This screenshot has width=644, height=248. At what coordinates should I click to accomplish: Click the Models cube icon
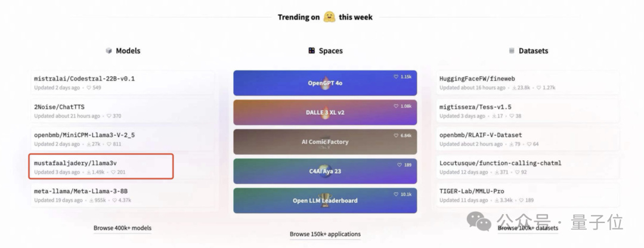(109, 51)
